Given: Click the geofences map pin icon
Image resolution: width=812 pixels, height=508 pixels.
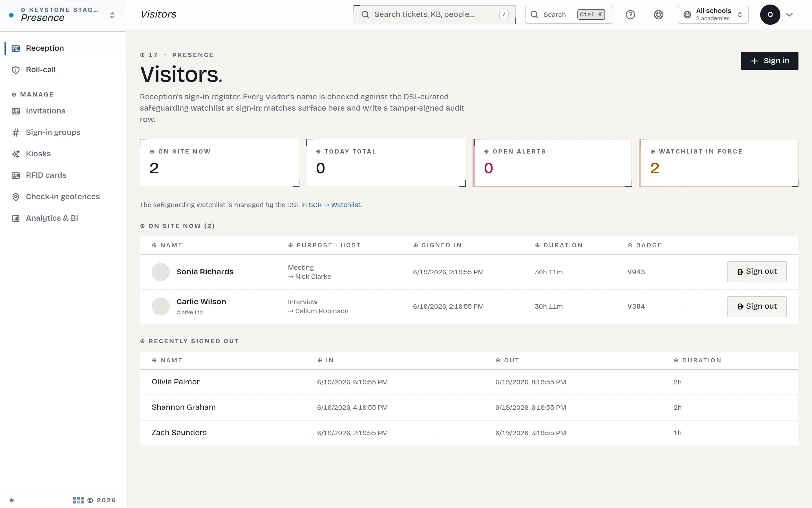Looking at the screenshot, I should (16, 197).
